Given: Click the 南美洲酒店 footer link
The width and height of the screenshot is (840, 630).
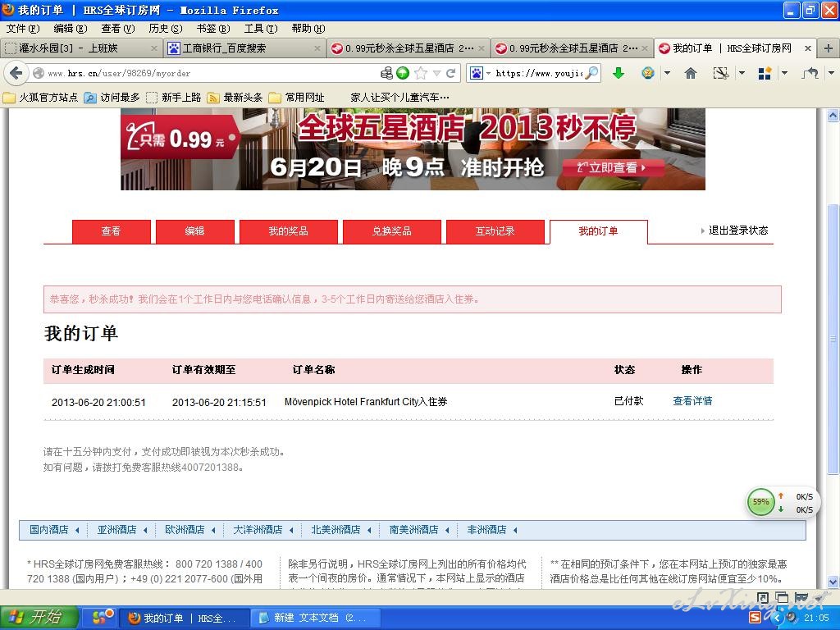Looking at the screenshot, I should tap(413, 530).
